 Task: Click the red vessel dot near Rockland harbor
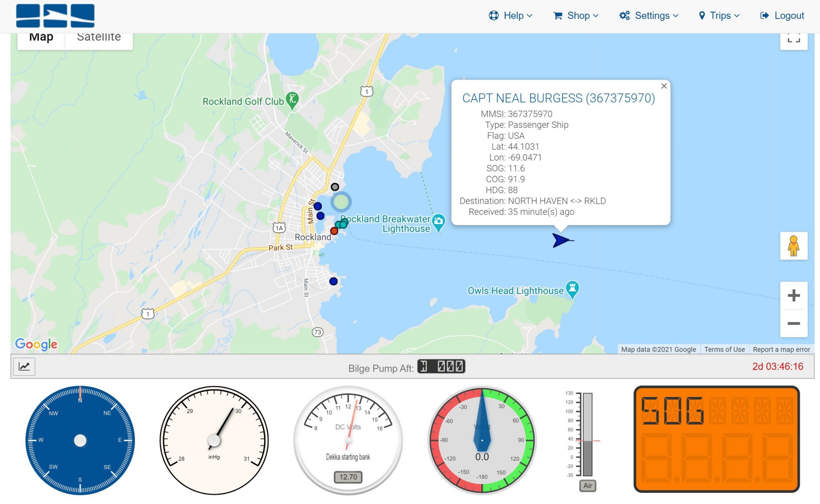pos(335,231)
